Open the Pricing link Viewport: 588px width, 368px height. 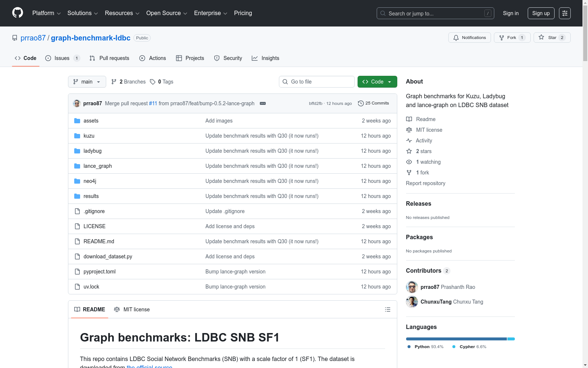(243, 13)
